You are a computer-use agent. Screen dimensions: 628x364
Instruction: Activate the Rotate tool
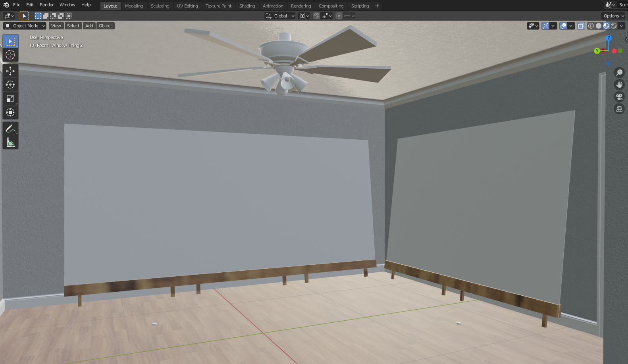point(10,85)
